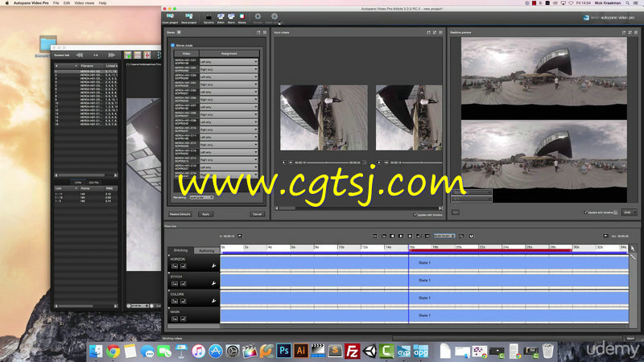This screenshot has height=362, width=644.
Task: Open the Rendering dropdown in Stereo panel
Action: click(x=202, y=197)
